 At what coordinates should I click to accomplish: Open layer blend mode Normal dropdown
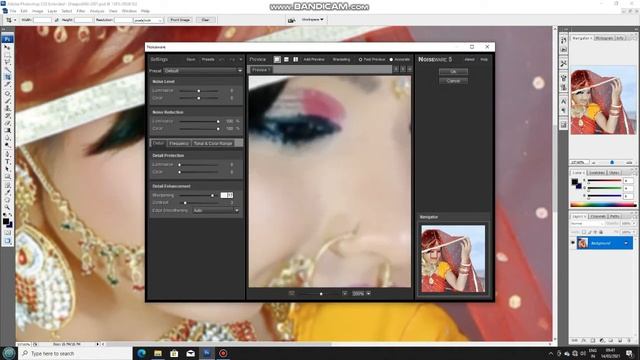(586, 224)
